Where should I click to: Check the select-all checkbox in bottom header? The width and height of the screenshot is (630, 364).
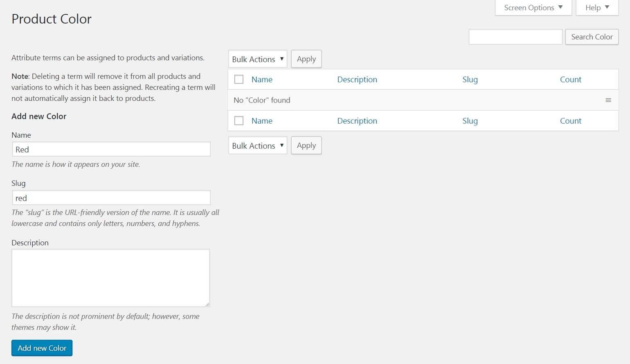[x=239, y=121]
